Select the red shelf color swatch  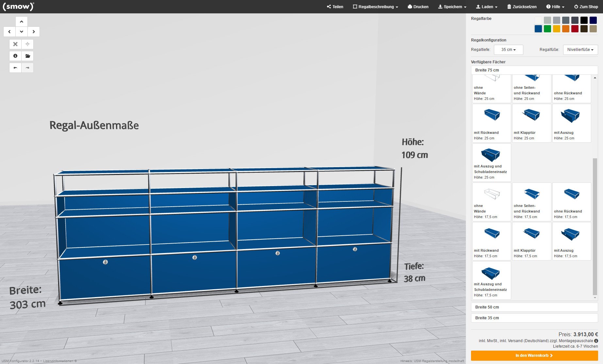point(575,29)
